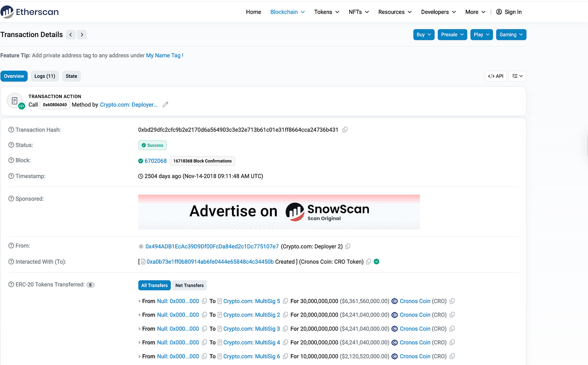Open Cronos Coin link in MultiSig 4 row

coord(415,342)
